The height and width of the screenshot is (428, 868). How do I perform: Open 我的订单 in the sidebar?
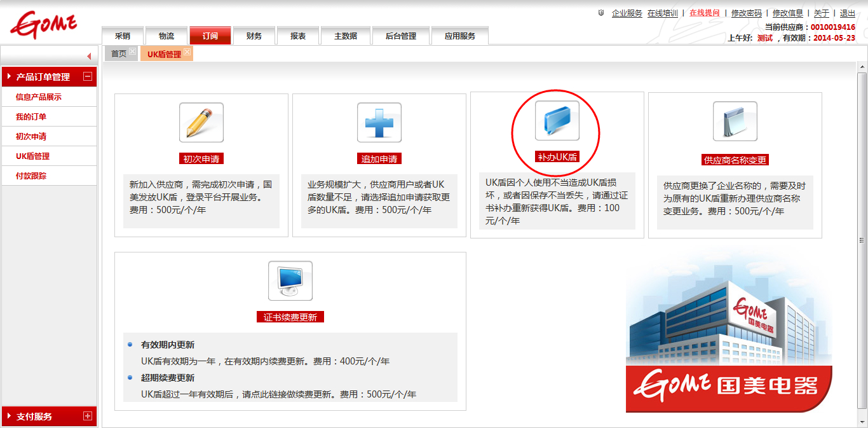(31, 117)
